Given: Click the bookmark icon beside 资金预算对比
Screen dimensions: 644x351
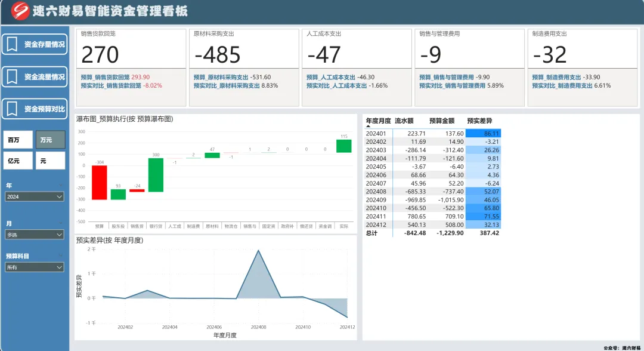Looking at the screenshot, I should pos(11,109).
